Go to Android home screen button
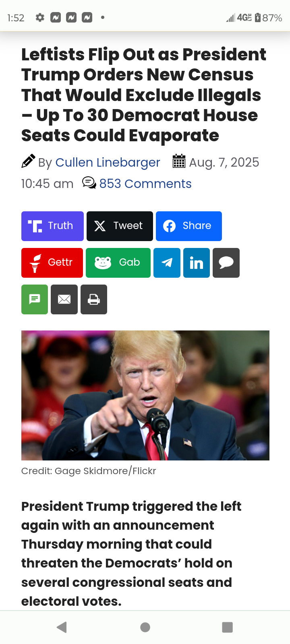The height and width of the screenshot is (644, 290). pyautogui.click(x=145, y=627)
